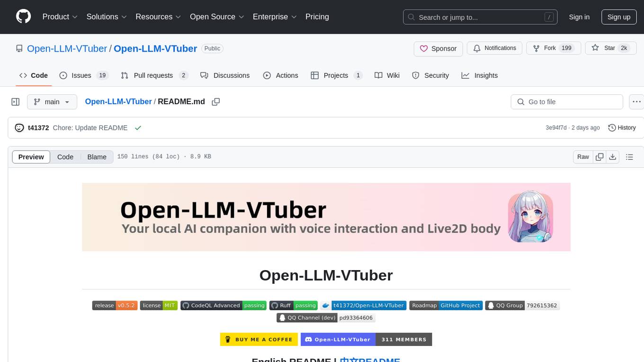Open the main branch dropdown
The image size is (644, 362).
[52, 102]
